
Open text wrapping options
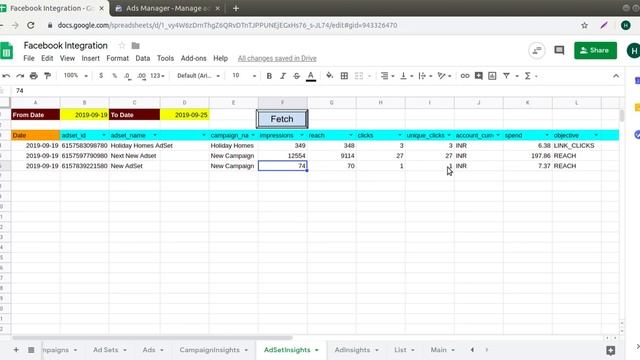pos(425,76)
